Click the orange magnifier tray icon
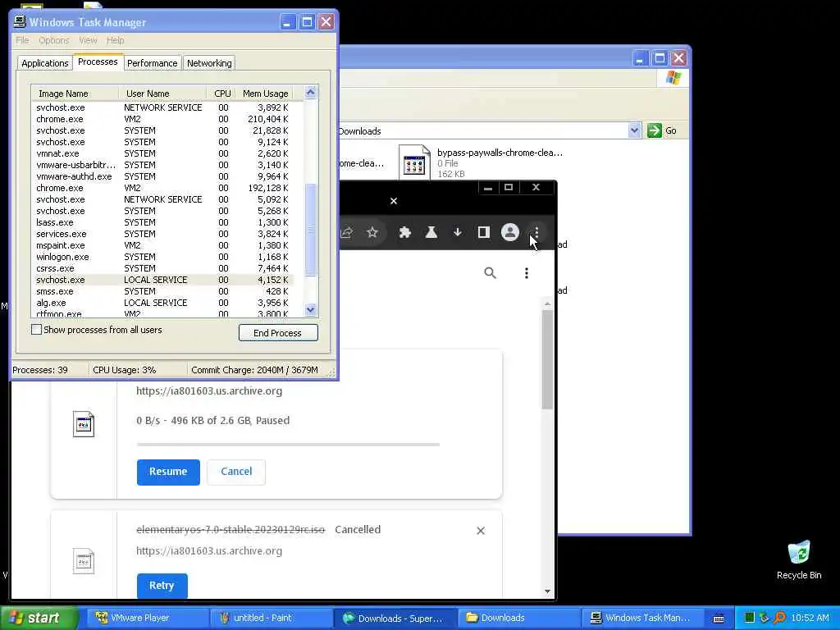This screenshot has height=630, width=840. [x=779, y=618]
